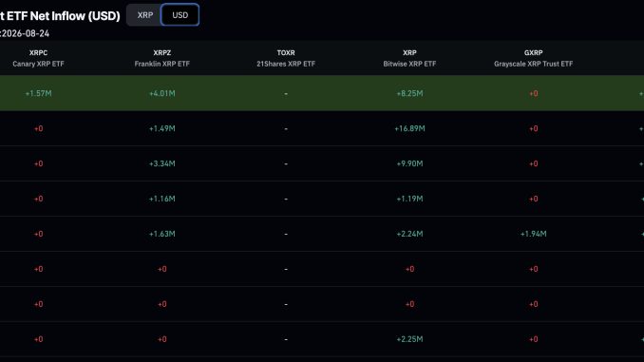The image size is (644, 362).
Task: Click the XRP Bitwise XRP ETF column header
Action: (x=409, y=58)
